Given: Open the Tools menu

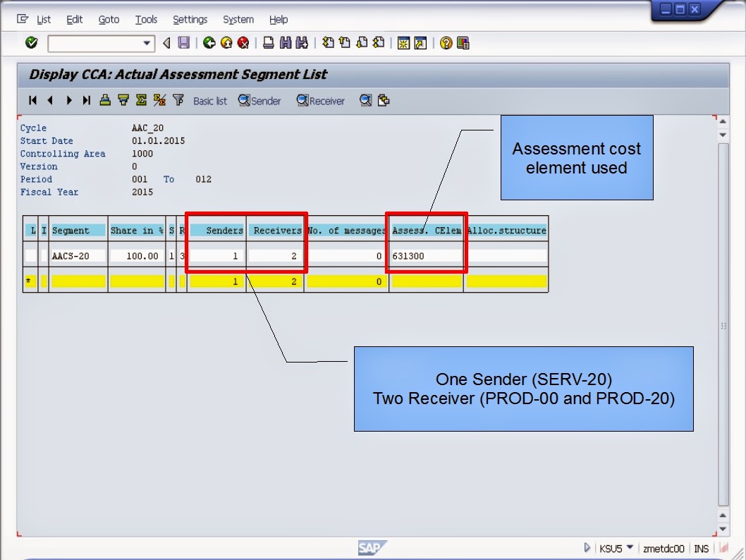Looking at the screenshot, I should [x=146, y=20].
